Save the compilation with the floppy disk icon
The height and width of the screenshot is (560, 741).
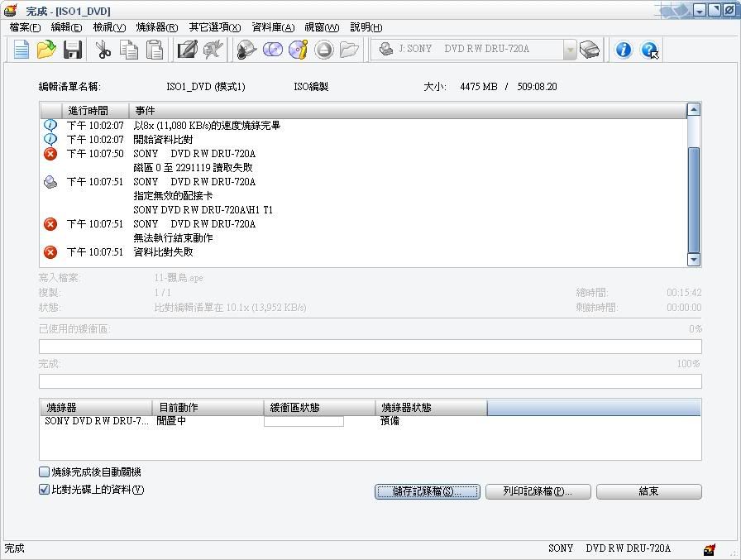[72, 49]
